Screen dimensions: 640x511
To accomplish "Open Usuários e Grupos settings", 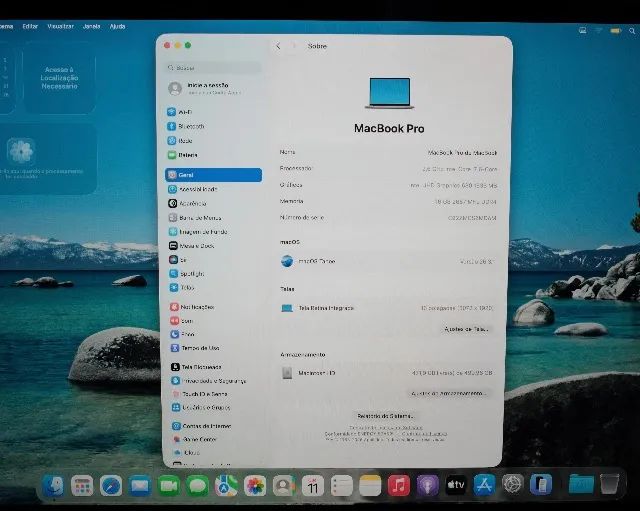I will (x=201, y=407).
